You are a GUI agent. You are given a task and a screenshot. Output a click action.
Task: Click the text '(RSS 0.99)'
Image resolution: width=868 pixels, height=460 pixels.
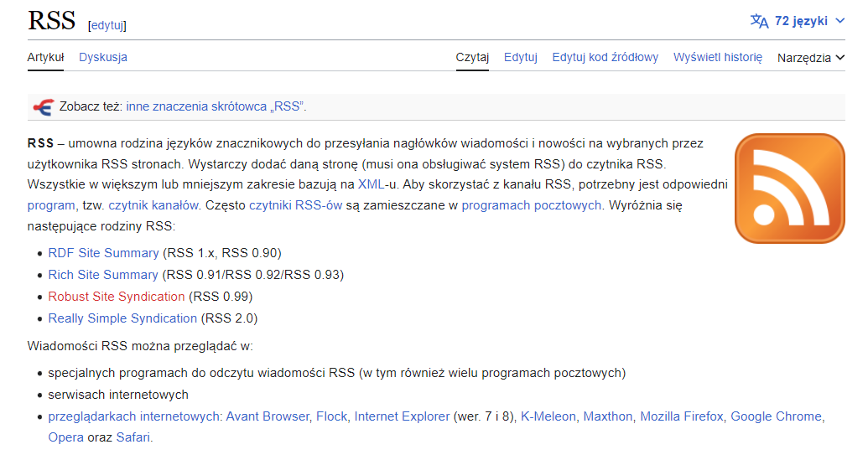coord(221,297)
